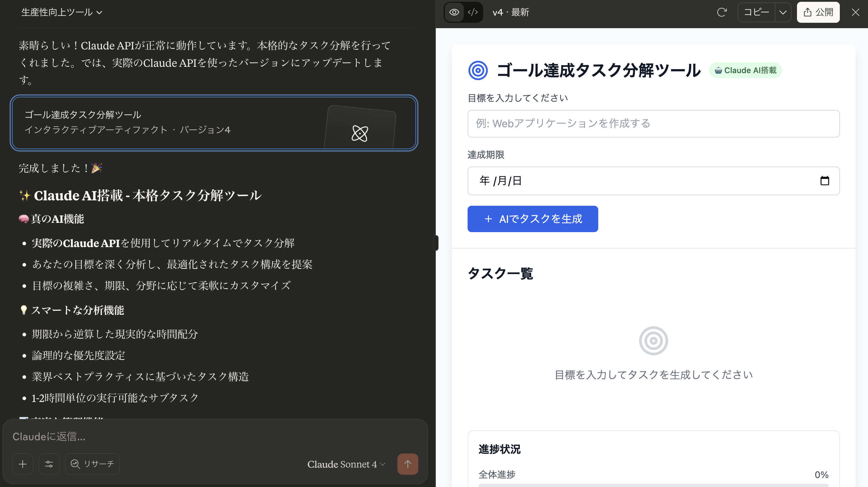The image size is (868, 487).
Task: Click the goal input text field
Action: (x=653, y=124)
